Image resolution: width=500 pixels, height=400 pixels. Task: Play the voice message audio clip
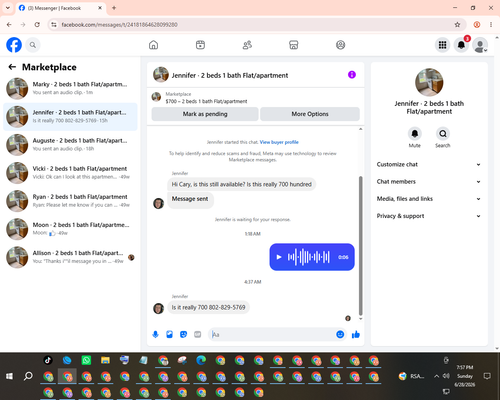coord(279,257)
